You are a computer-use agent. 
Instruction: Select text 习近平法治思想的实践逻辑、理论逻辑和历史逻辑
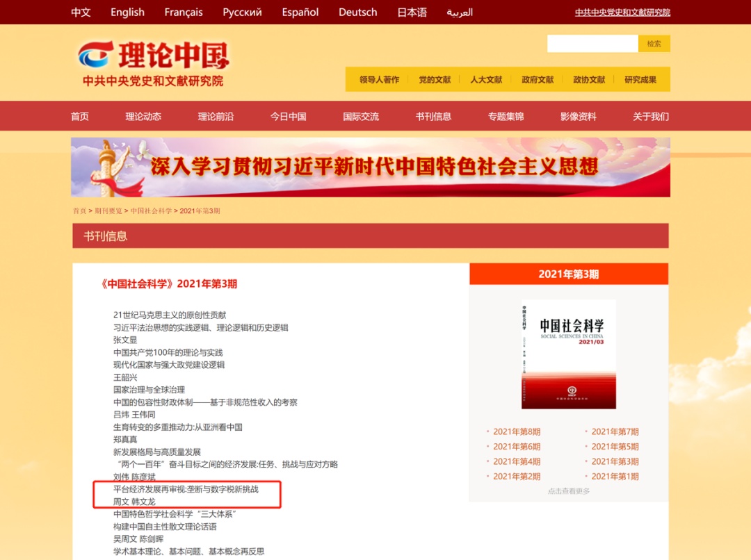(201, 327)
